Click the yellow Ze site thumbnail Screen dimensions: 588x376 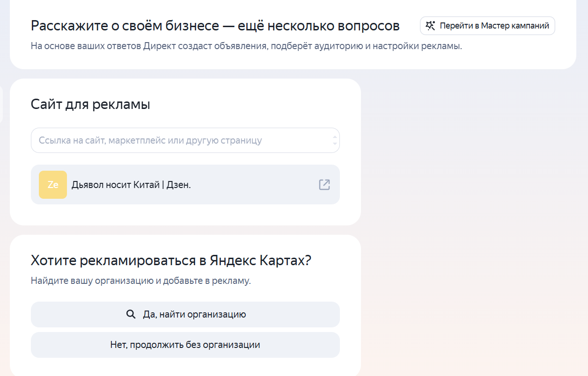pos(53,185)
